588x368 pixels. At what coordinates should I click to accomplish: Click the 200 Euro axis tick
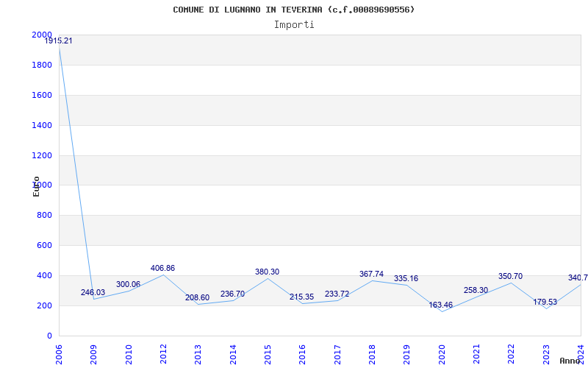click(44, 305)
